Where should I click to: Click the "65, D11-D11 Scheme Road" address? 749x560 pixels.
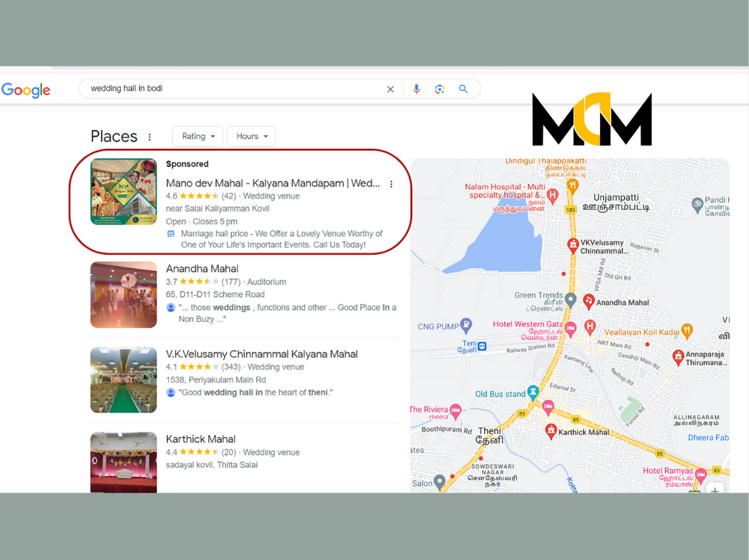coord(215,295)
